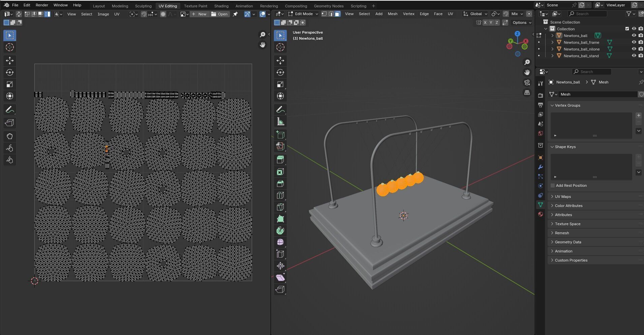This screenshot has height=335, width=644.
Task: Open the Vertex menu
Action: click(408, 14)
